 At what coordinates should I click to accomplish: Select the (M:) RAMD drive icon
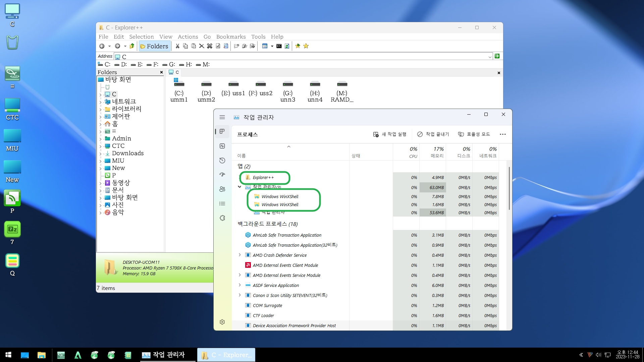342,91
